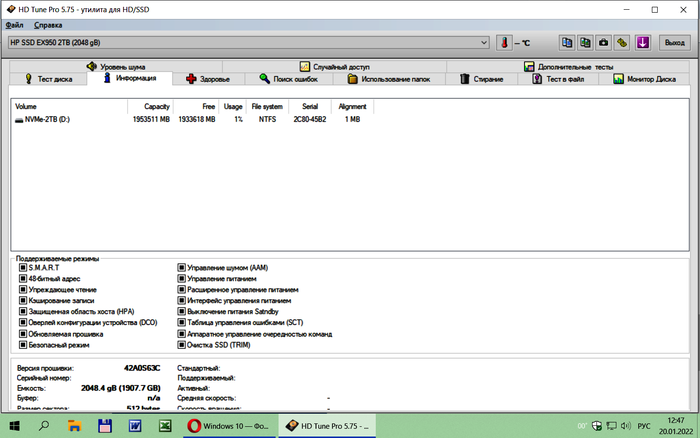Image resolution: width=700 pixels, height=438 pixels.
Task: Toggle Таблица управления ошибками (SCT) checkbox
Action: (181, 322)
